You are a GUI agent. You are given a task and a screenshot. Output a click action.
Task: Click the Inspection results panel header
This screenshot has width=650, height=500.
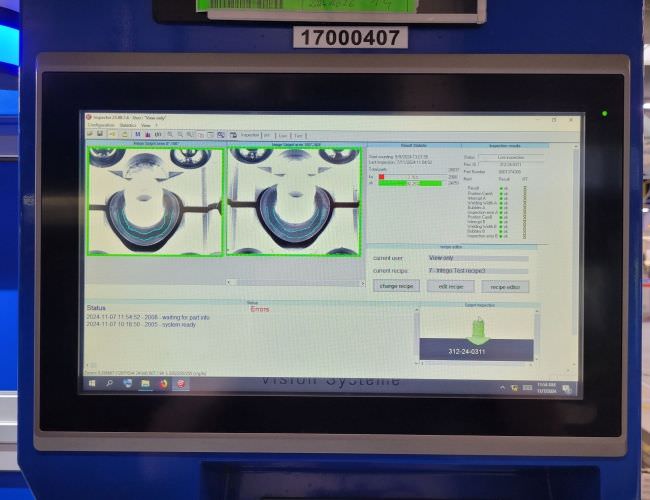tap(504, 146)
